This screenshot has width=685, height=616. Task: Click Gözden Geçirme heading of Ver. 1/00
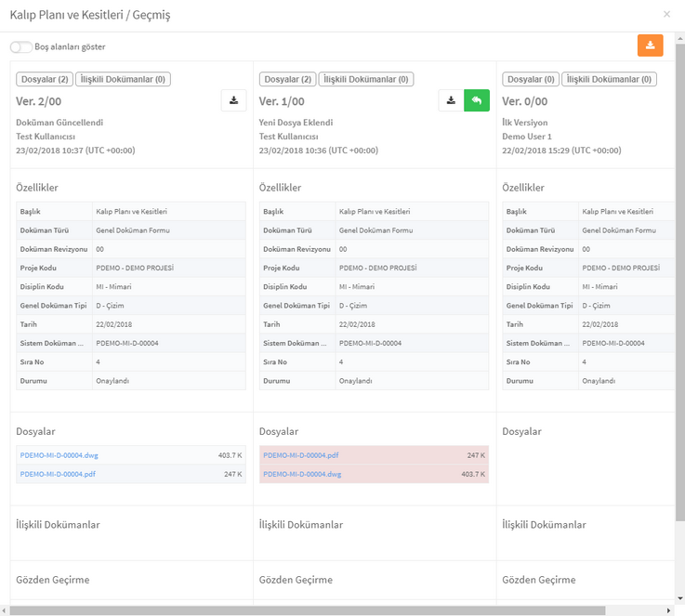click(296, 580)
